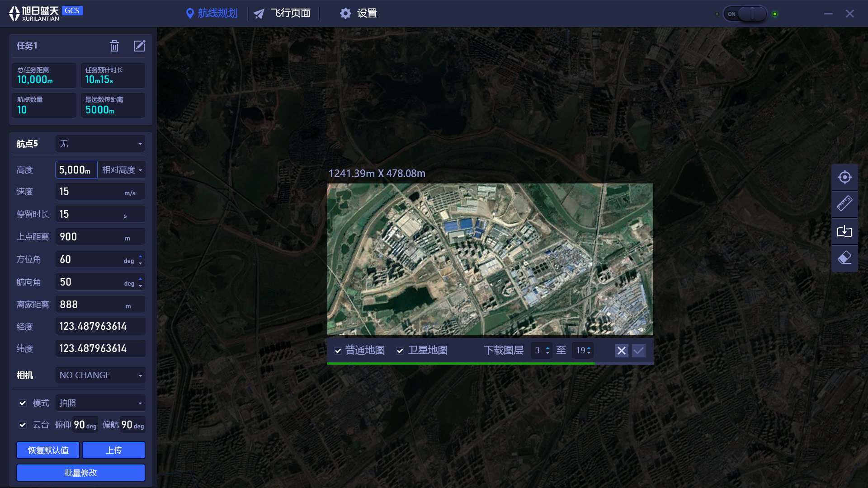
Task: Uncheck the 普通地图 checkbox
Action: (x=338, y=351)
